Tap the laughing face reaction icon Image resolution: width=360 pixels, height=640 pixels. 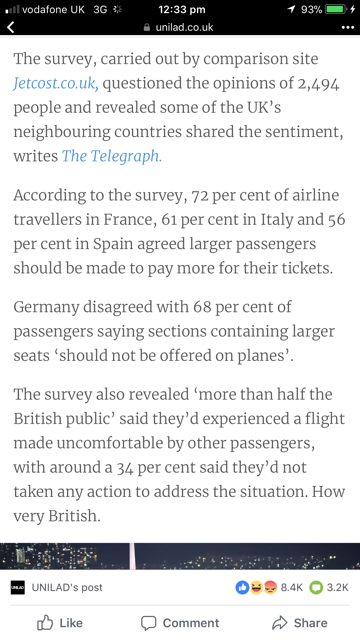point(256,587)
